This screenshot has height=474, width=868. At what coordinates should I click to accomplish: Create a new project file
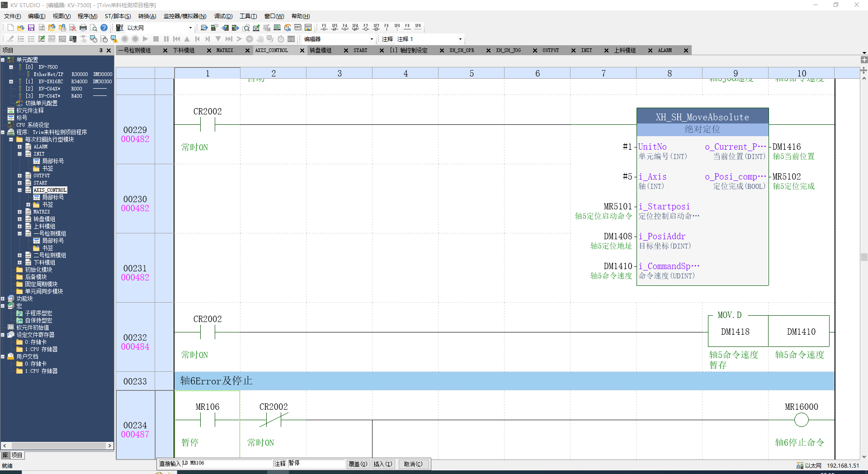tap(10, 28)
